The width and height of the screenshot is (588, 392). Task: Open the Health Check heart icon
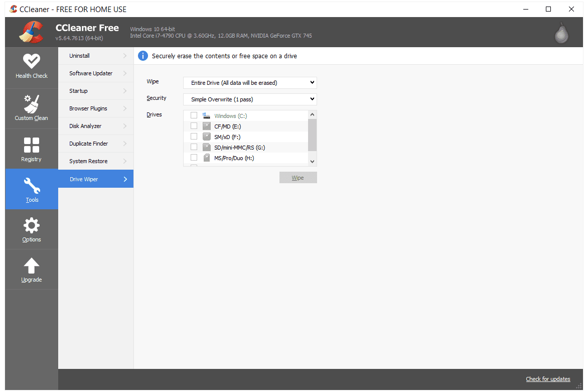(x=31, y=61)
